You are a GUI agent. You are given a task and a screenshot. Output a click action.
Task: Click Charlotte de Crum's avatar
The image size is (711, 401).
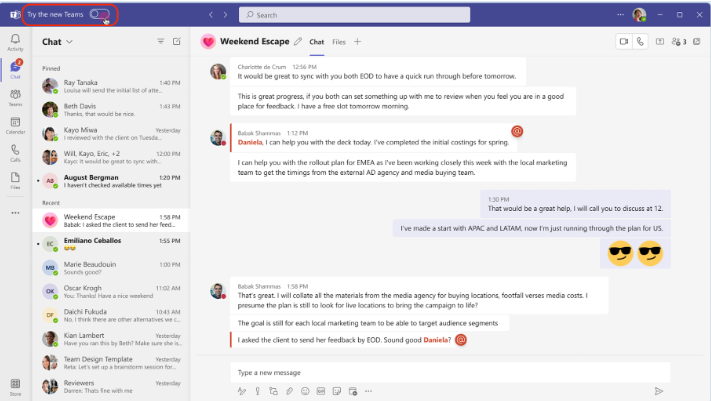[218, 71]
